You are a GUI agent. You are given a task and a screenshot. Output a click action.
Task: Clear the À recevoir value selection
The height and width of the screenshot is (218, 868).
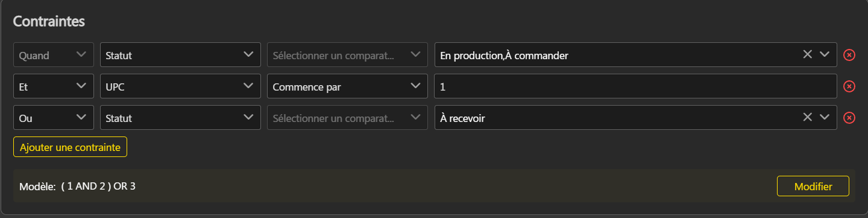(808, 117)
